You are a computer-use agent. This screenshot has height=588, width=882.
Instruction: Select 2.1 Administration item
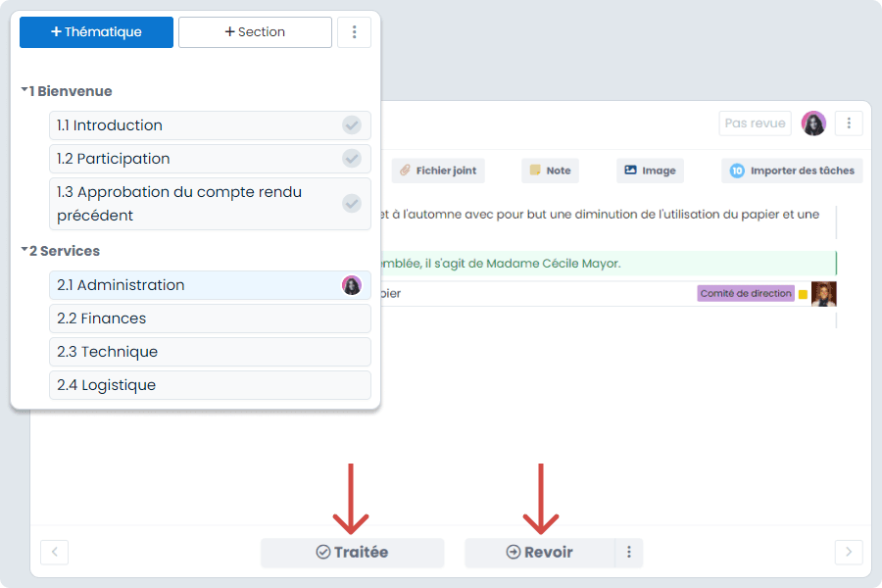tap(210, 285)
